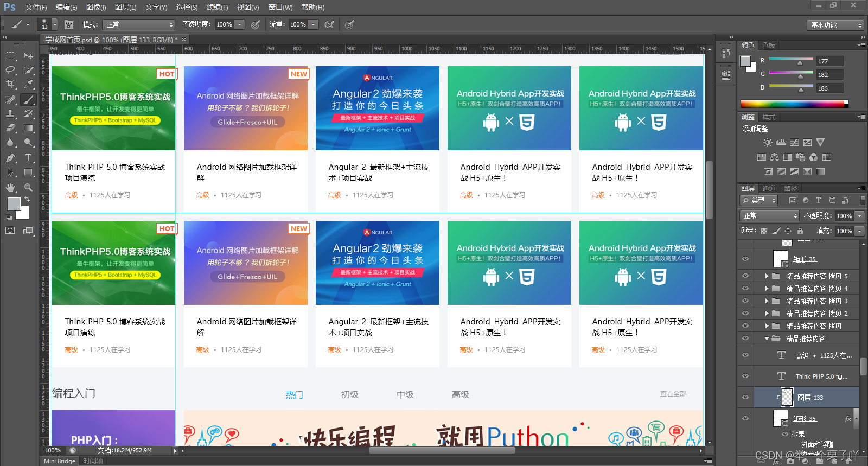Add a Color Balance adjustment
The image size is (868, 466).
(774, 157)
